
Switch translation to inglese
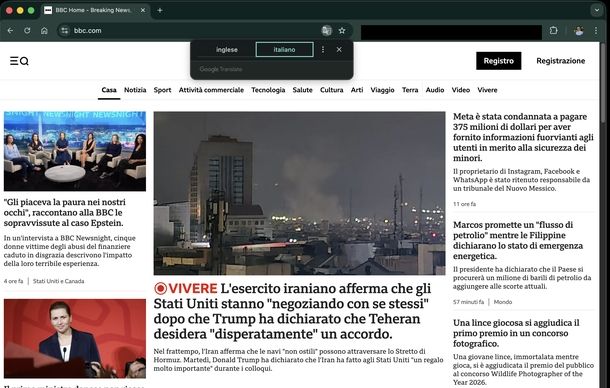[x=227, y=49]
